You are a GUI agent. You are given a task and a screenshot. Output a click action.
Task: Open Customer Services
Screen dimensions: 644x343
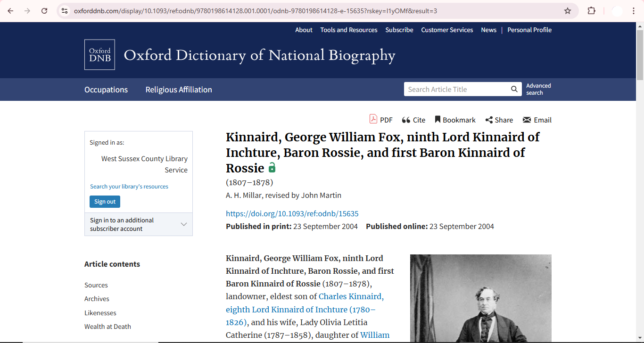click(447, 30)
